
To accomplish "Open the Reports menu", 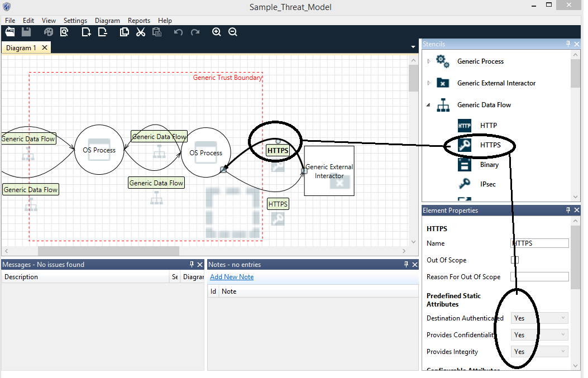I will pyautogui.click(x=139, y=21).
